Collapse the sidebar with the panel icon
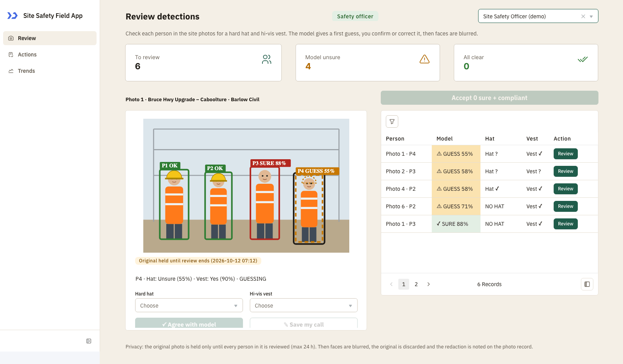 coord(89,341)
